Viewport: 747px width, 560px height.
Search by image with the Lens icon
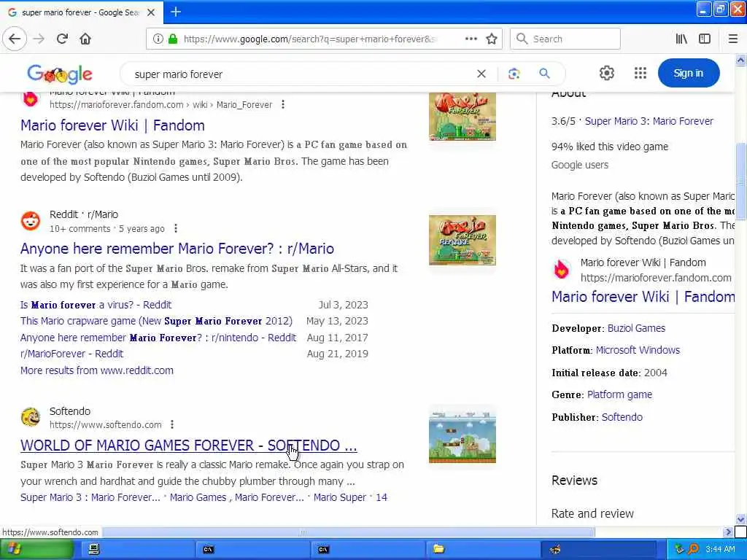point(514,74)
